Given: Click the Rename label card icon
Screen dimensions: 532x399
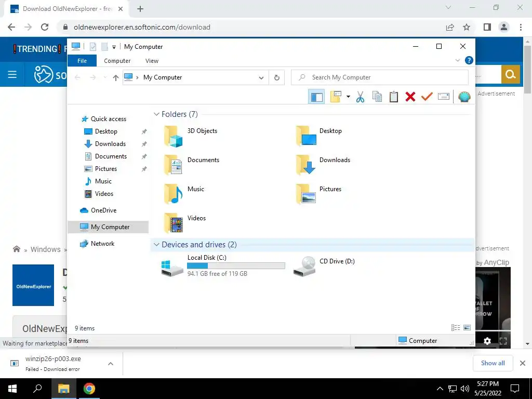Looking at the screenshot, I should point(444,97).
